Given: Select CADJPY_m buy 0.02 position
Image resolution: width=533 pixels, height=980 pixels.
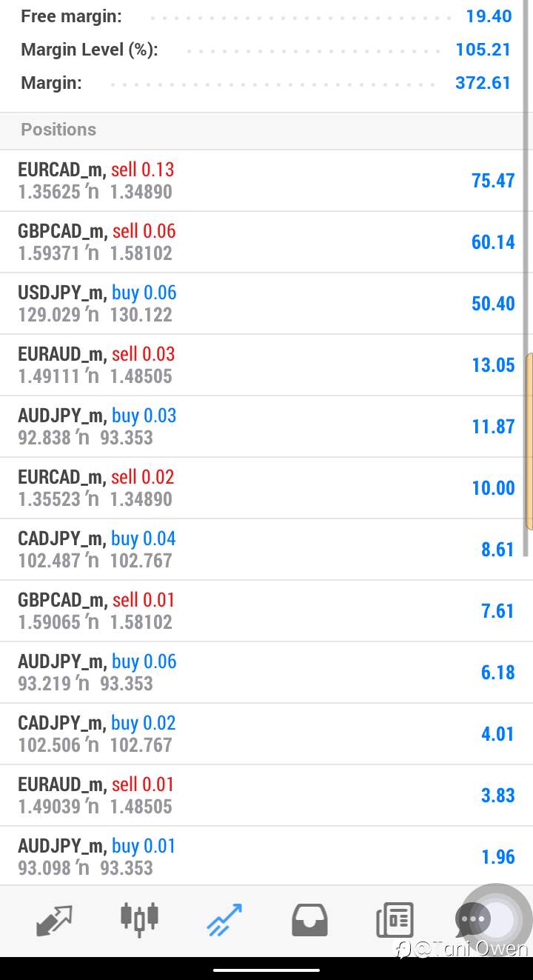Looking at the screenshot, I should [266, 734].
